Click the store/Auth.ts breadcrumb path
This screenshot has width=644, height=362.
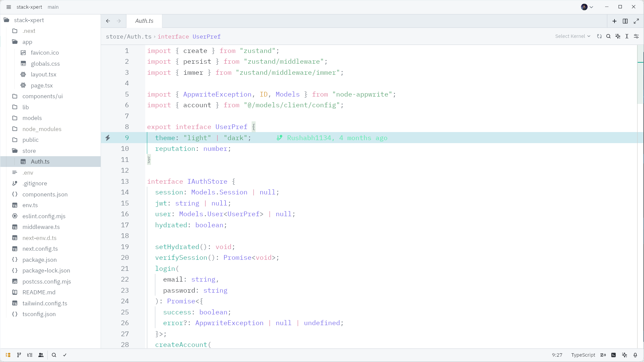coord(129,37)
